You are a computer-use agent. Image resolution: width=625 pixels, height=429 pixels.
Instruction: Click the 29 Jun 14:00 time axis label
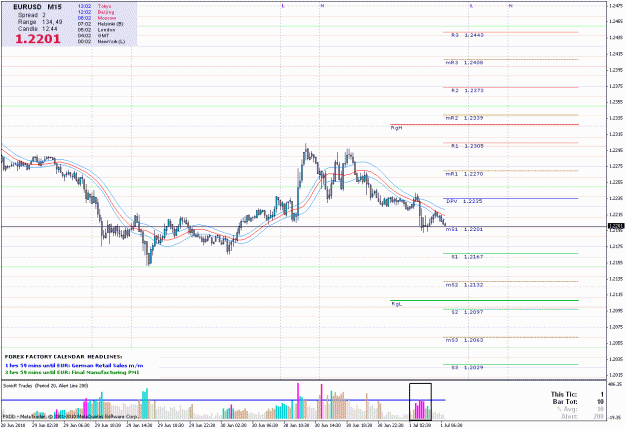[x=140, y=425]
